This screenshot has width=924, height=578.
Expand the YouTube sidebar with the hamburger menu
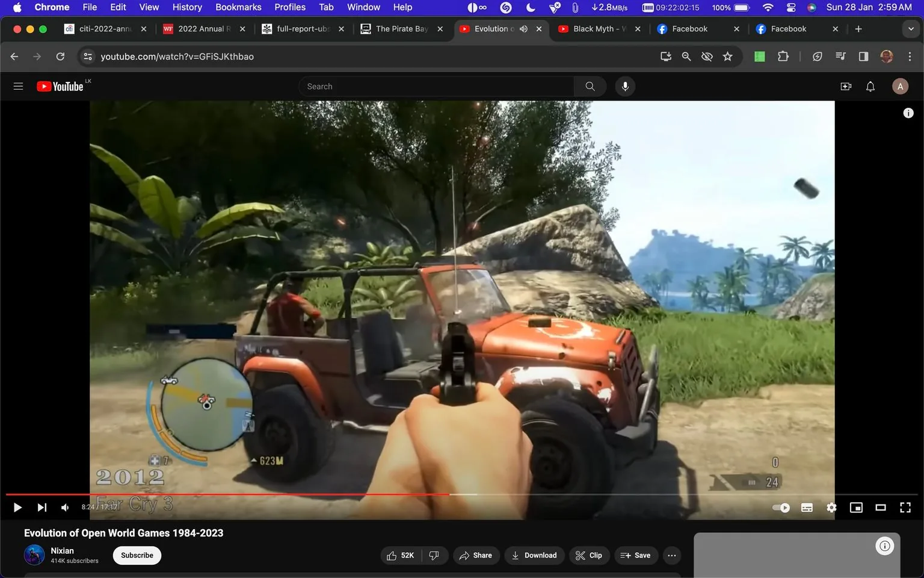click(x=18, y=86)
